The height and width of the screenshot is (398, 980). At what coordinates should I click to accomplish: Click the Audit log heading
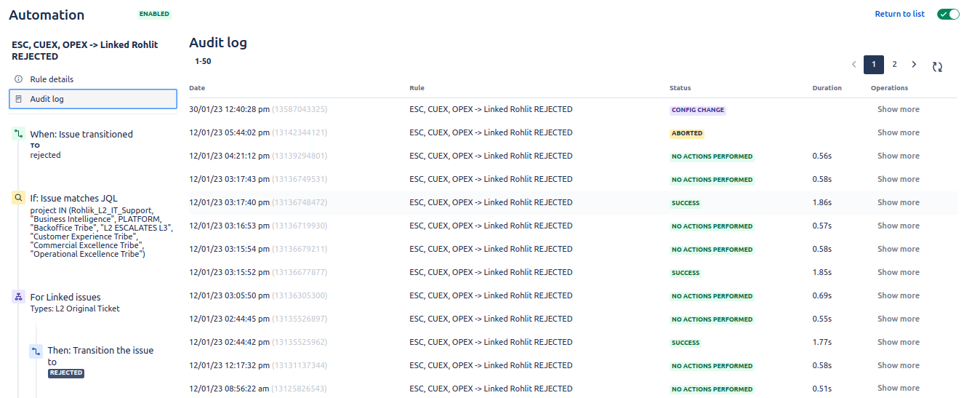coord(218,42)
